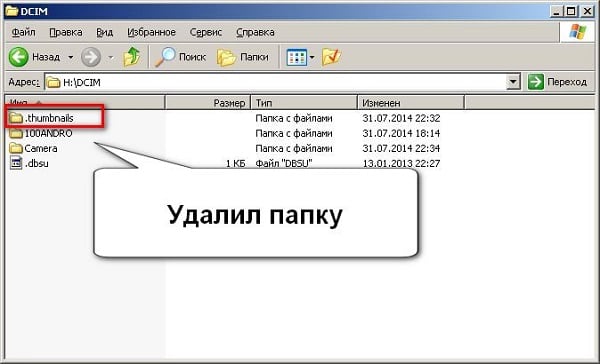The image size is (600, 364).
Task: Expand Back button history dropdown arrow
Action: coord(71,58)
